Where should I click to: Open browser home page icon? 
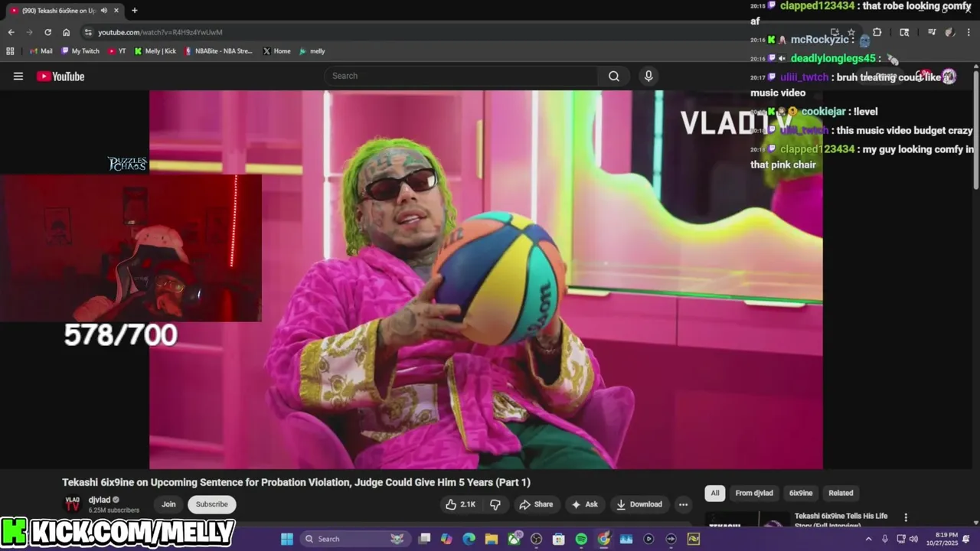tap(66, 32)
